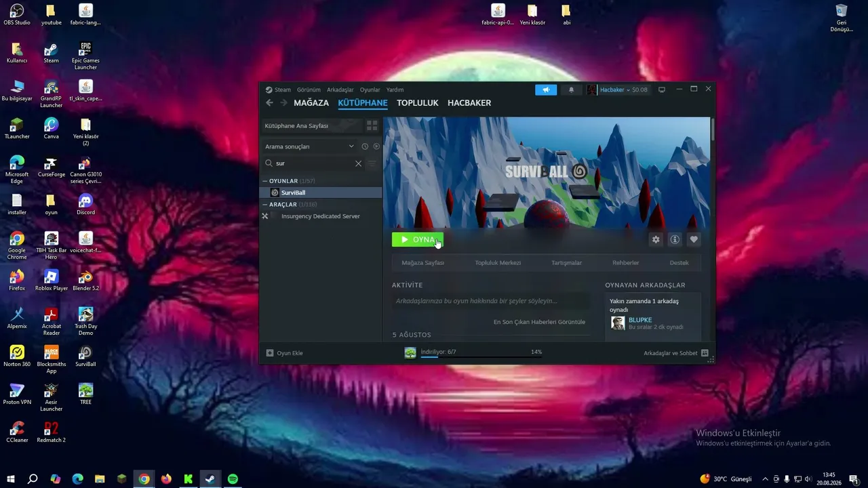Open the Yardım menu
The image size is (868, 488).
pyautogui.click(x=395, y=89)
